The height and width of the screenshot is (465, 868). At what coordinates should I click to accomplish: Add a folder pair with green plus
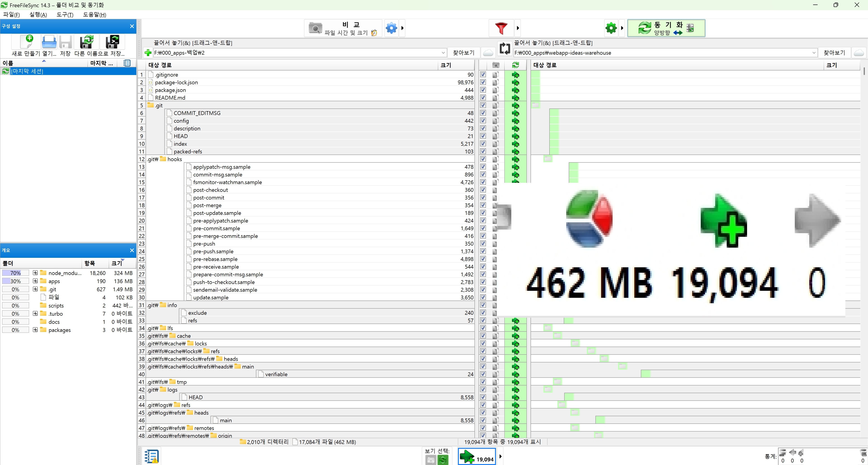click(x=148, y=53)
